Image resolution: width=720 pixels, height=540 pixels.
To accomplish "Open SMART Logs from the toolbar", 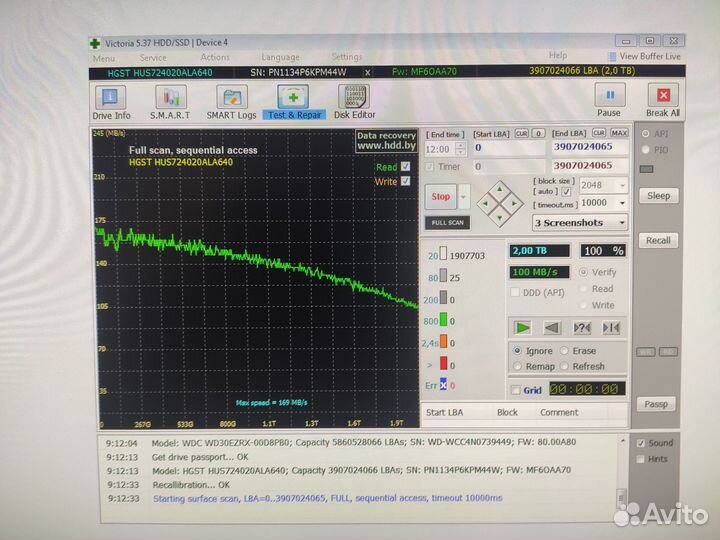I will click(232, 102).
